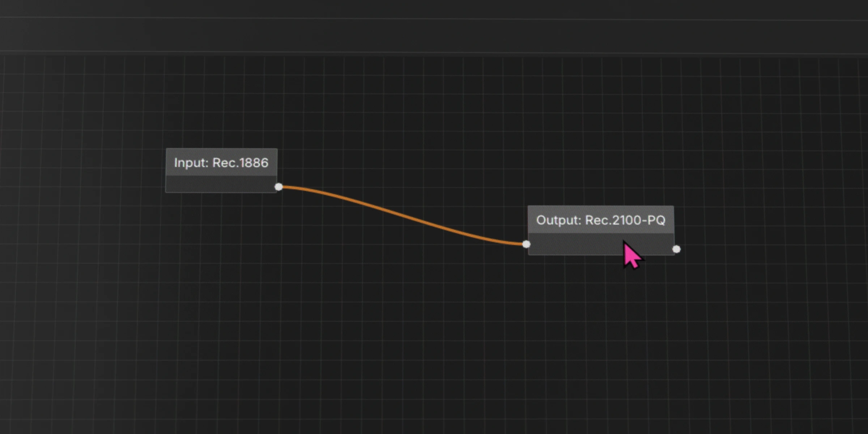This screenshot has height=434, width=868.
Task: Click empty grid right of Output node
Action: click(x=778, y=231)
